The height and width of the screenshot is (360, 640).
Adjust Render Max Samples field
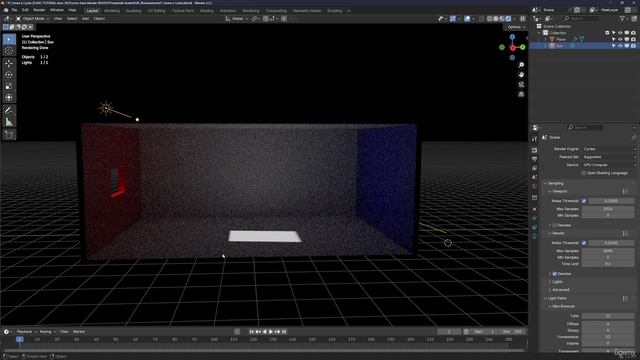(608, 251)
